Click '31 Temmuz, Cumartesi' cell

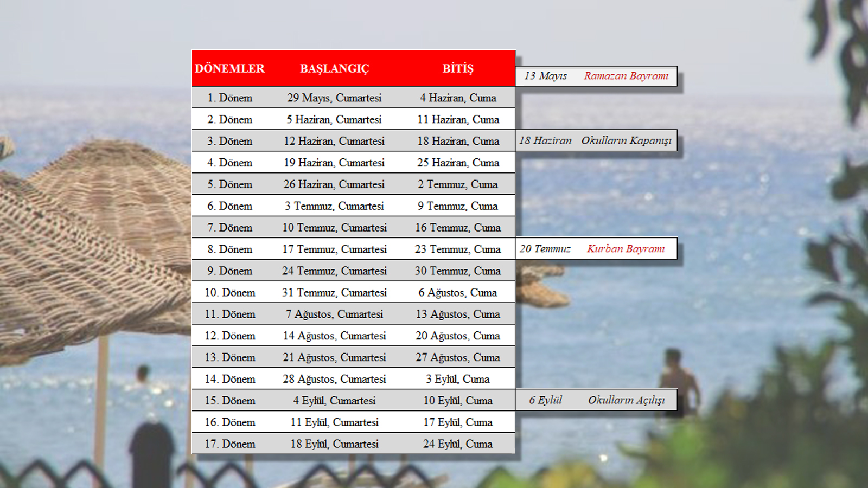pos(334,293)
